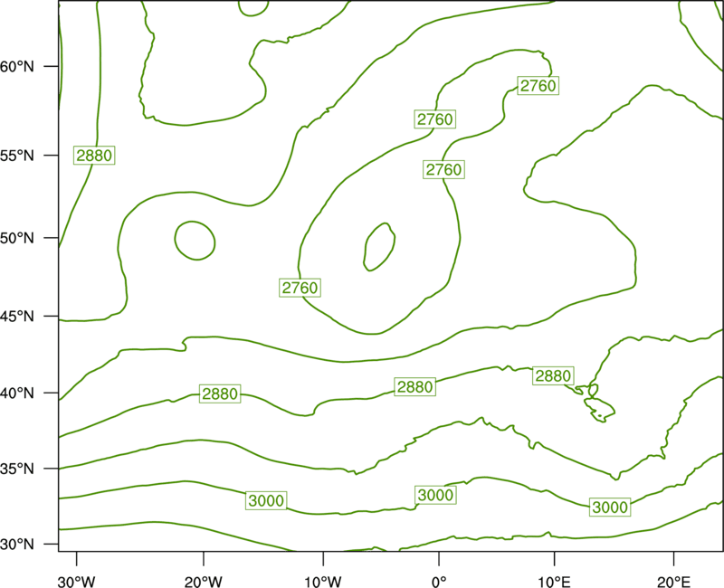Click the 30°W longitude axis label
724x588 pixels.
pyautogui.click(x=76, y=582)
